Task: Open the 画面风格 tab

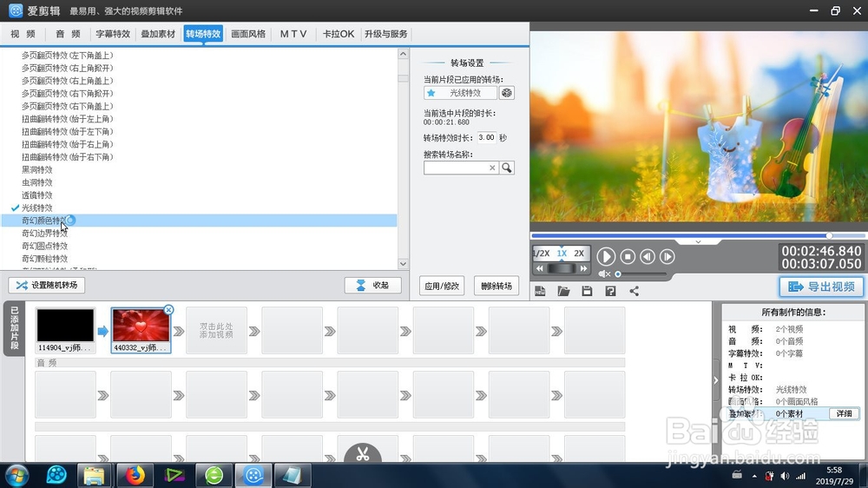Action: [248, 34]
